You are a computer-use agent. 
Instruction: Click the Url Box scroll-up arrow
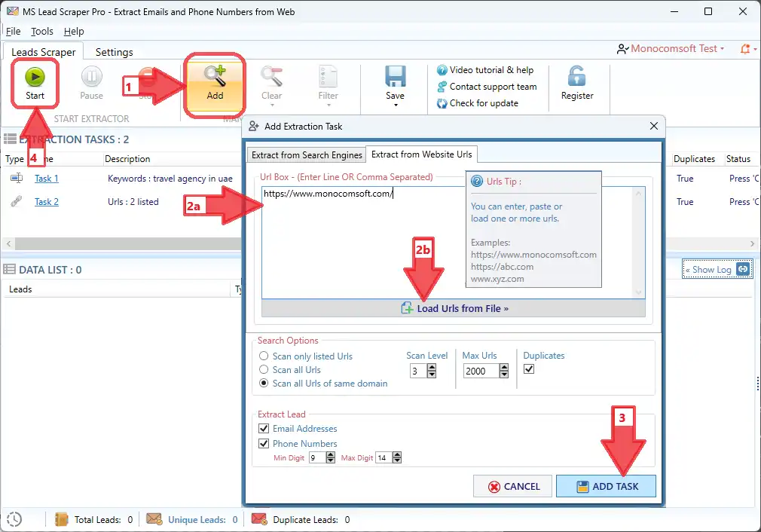(639, 194)
